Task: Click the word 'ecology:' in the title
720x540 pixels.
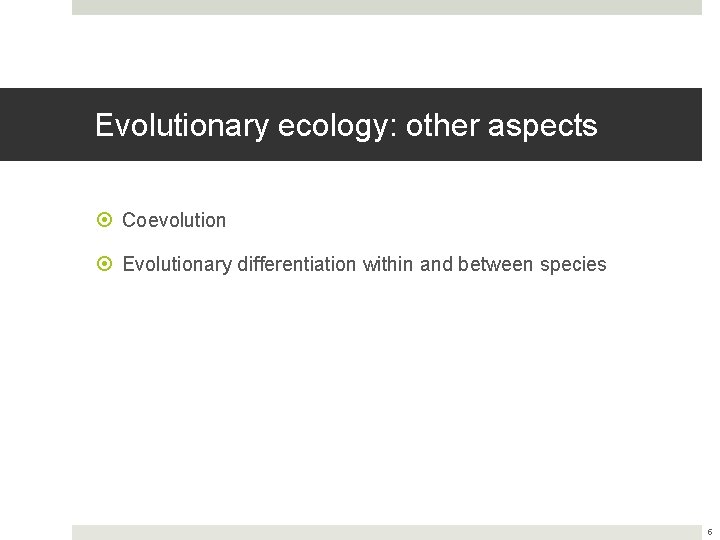Action: [337, 126]
